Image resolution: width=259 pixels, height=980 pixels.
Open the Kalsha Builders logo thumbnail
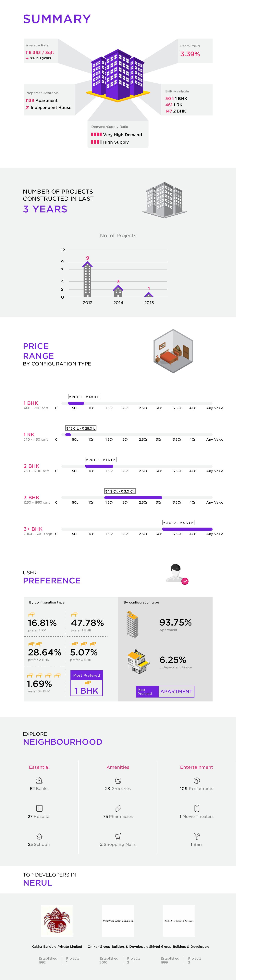[57, 921]
